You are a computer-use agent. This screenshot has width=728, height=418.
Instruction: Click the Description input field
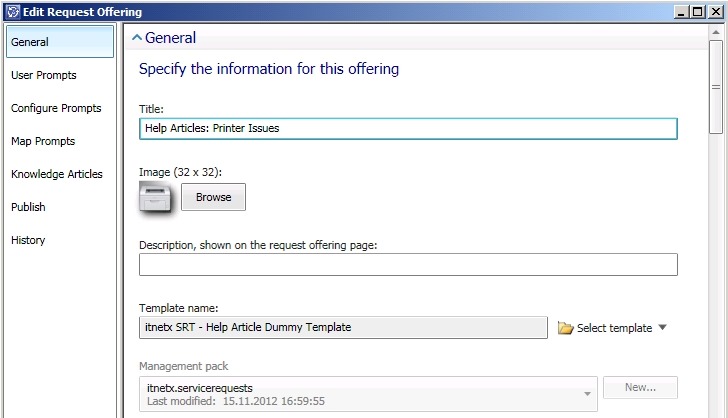pyautogui.click(x=408, y=265)
